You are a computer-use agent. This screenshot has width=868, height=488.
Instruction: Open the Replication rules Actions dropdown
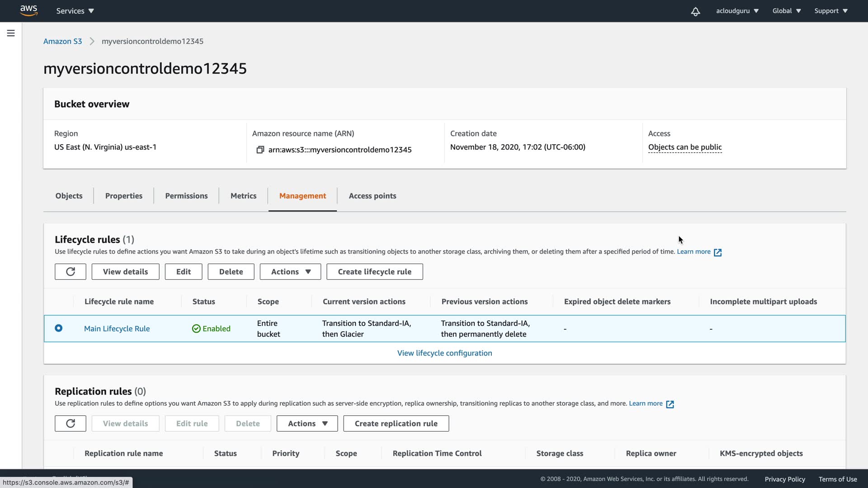pos(307,423)
